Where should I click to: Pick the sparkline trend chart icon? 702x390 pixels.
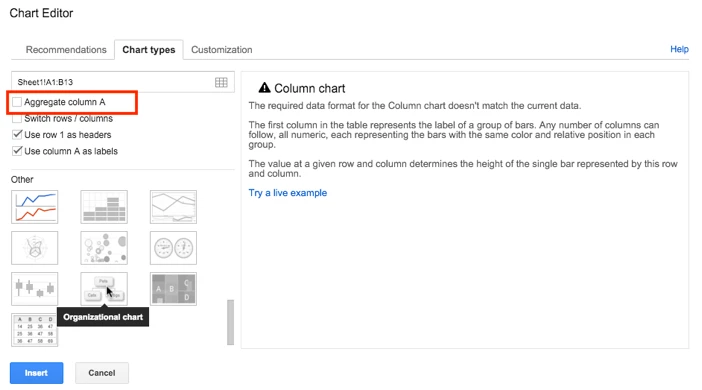(173, 207)
